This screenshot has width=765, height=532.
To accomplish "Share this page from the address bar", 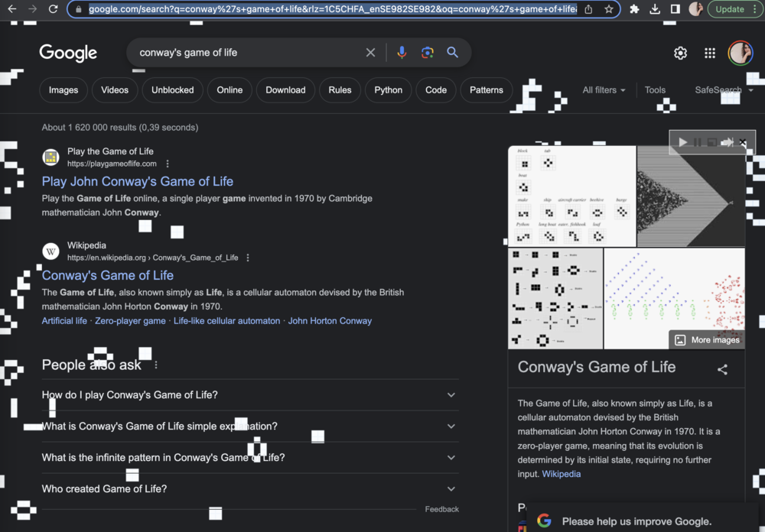I will [x=588, y=9].
